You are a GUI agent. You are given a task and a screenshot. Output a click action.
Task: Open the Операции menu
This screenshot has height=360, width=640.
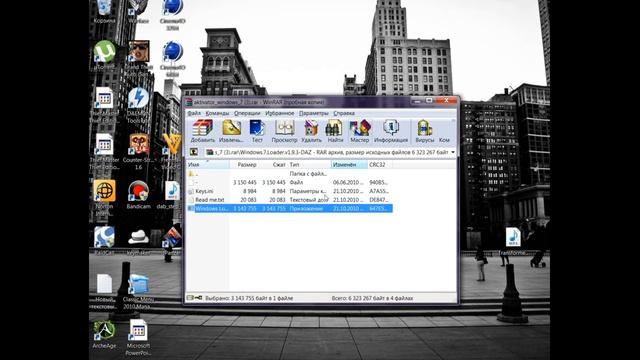pos(247,113)
